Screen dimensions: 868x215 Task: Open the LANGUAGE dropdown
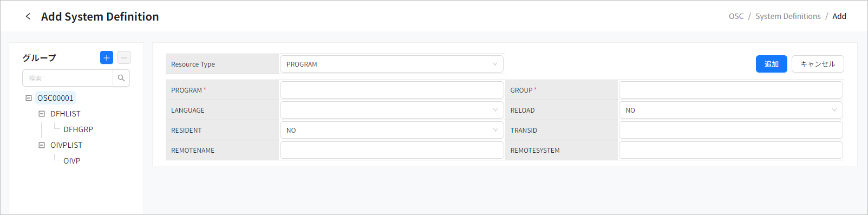391,110
